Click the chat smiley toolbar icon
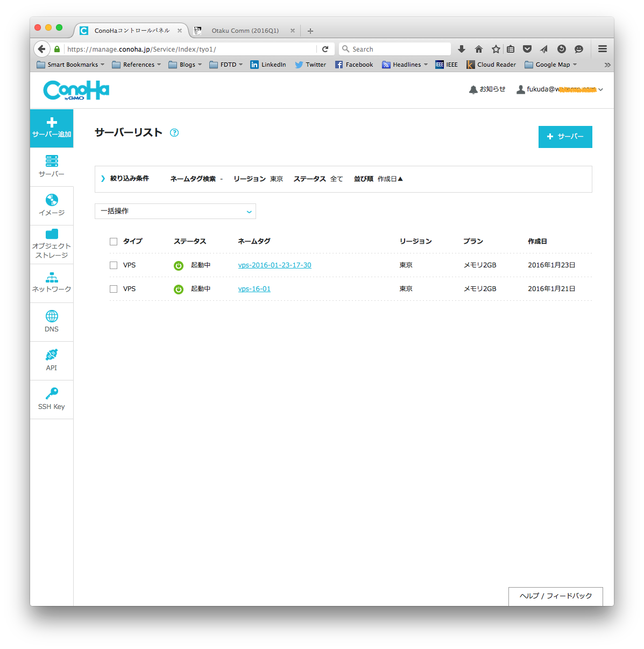Screen dimensions: 644x649 pos(579,49)
